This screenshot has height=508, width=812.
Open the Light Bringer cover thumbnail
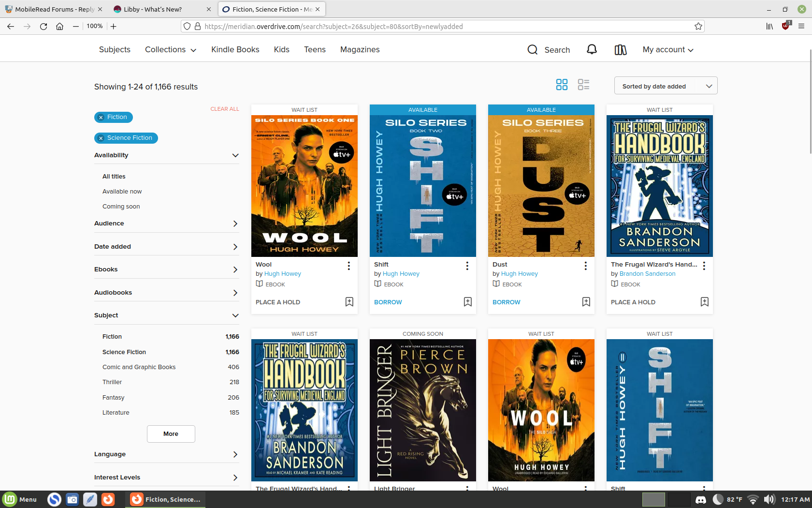(423, 410)
